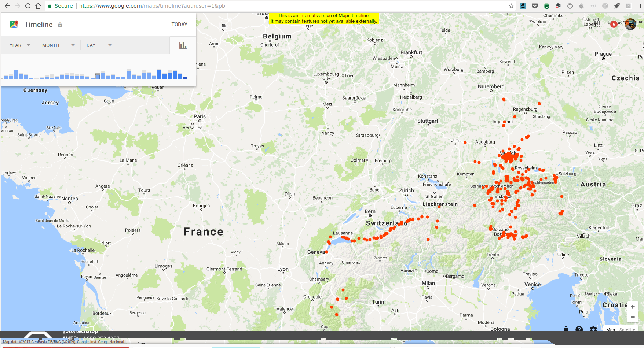The width and height of the screenshot is (644, 348).
Task: Click the Bordeaux city label
Action: pos(102,313)
